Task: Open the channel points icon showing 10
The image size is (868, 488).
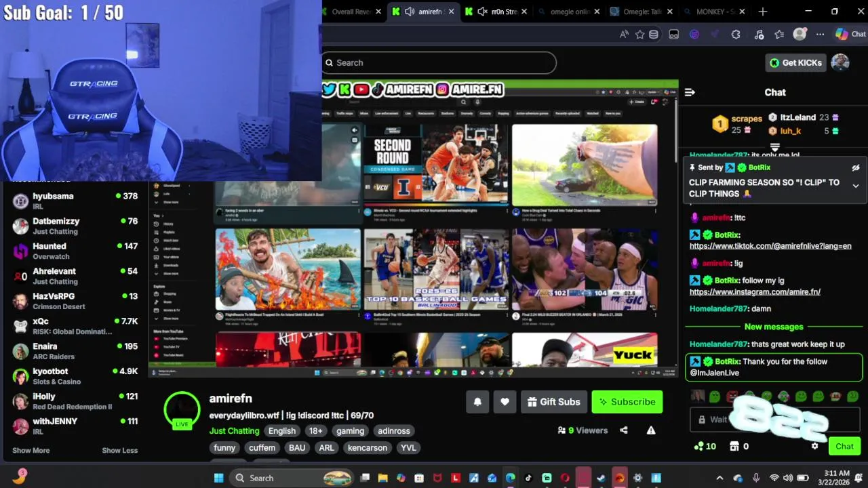Action: (x=705, y=446)
